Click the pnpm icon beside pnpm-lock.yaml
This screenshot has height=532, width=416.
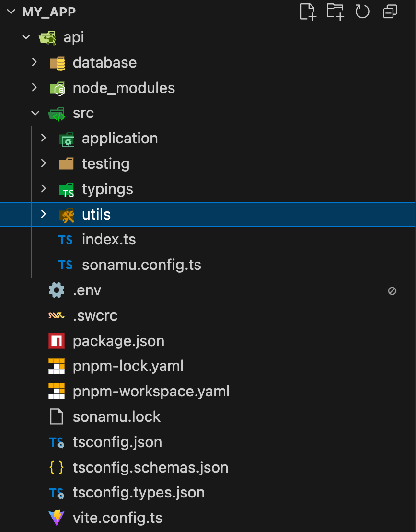(57, 366)
